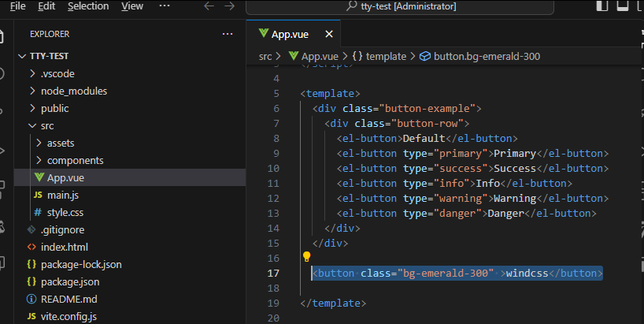Click the "bg-emerald-300" class value
The height and width of the screenshot is (324, 644).
pos(446,273)
